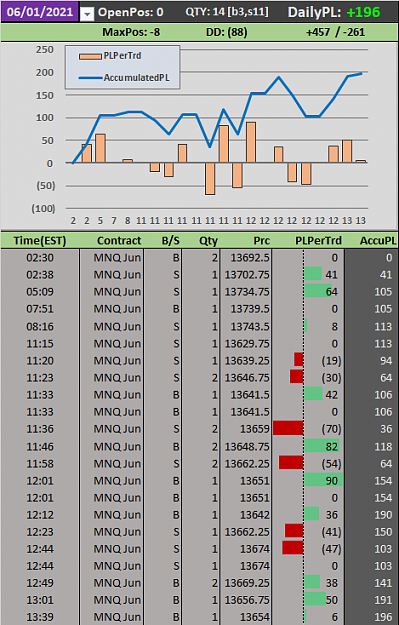Select the 13642 price cell

tap(246, 515)
